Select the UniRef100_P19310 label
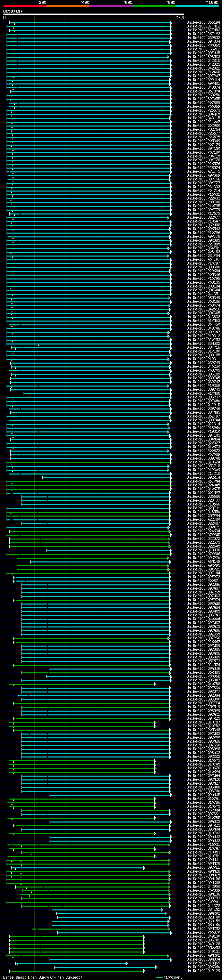 point(203,431)
